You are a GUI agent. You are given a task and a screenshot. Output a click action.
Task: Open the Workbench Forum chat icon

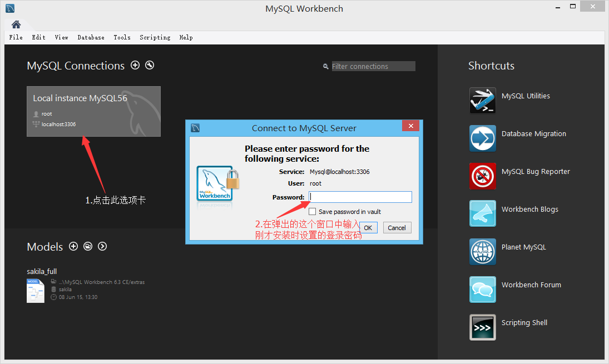(x=482, y=290)
